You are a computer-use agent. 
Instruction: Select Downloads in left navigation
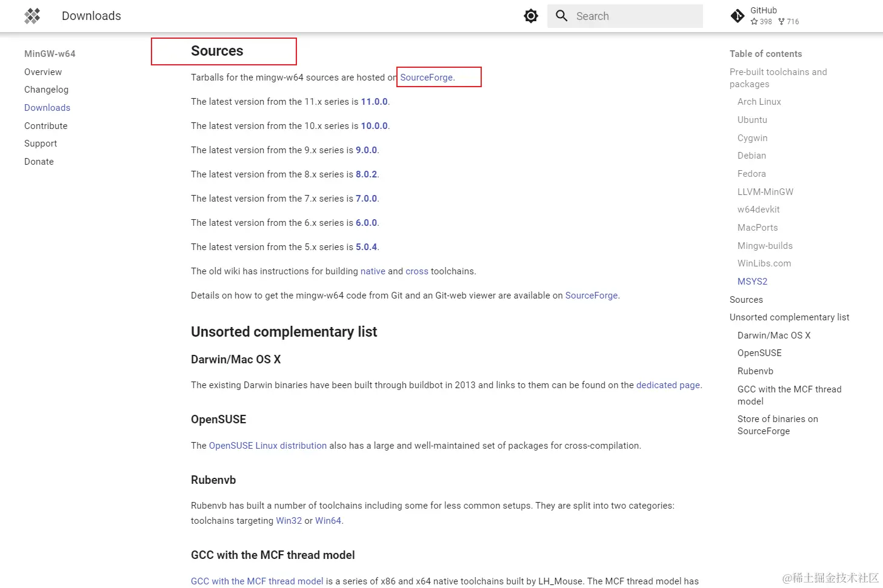tap(47, 108)
